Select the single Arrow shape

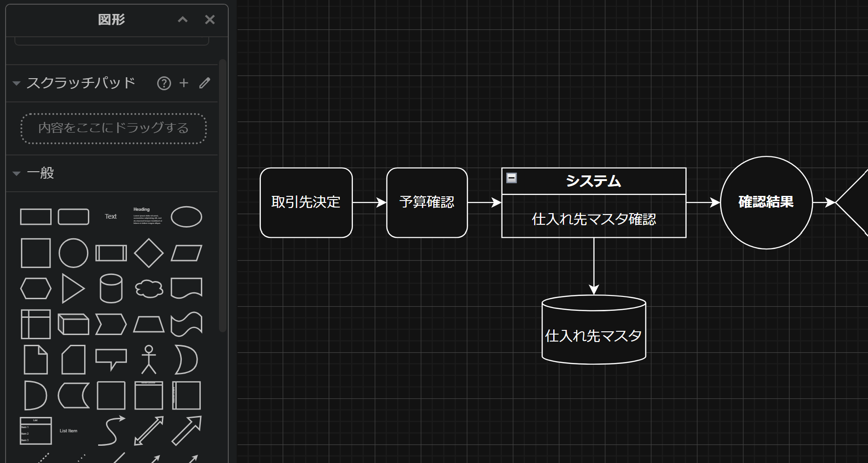[x=186, y=431]
